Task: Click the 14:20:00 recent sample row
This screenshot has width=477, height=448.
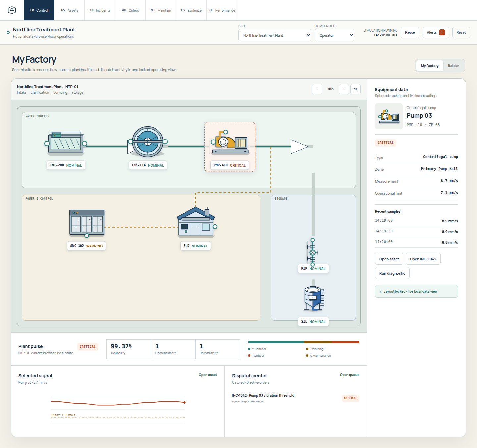Action: [x=416, y=242]
